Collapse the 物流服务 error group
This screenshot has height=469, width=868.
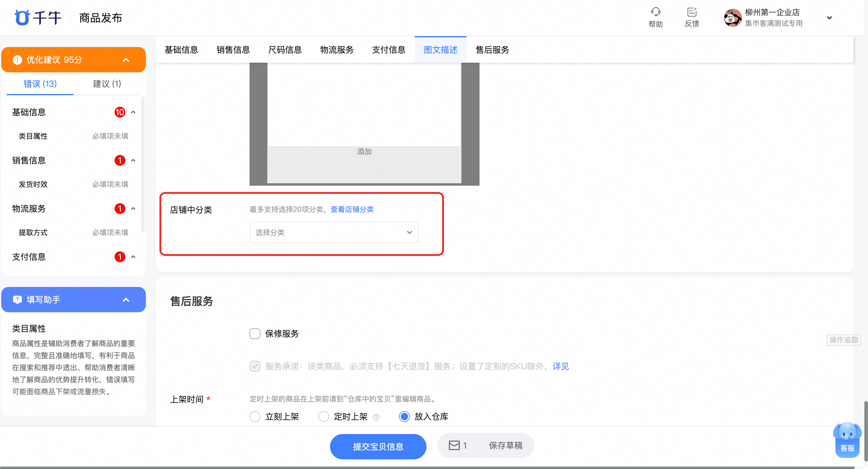pyautogui.click(x=133, y=209)
